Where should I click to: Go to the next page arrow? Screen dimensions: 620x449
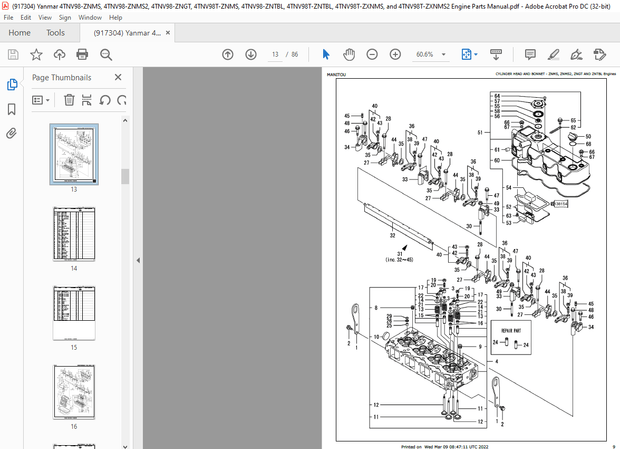[251, 55]
